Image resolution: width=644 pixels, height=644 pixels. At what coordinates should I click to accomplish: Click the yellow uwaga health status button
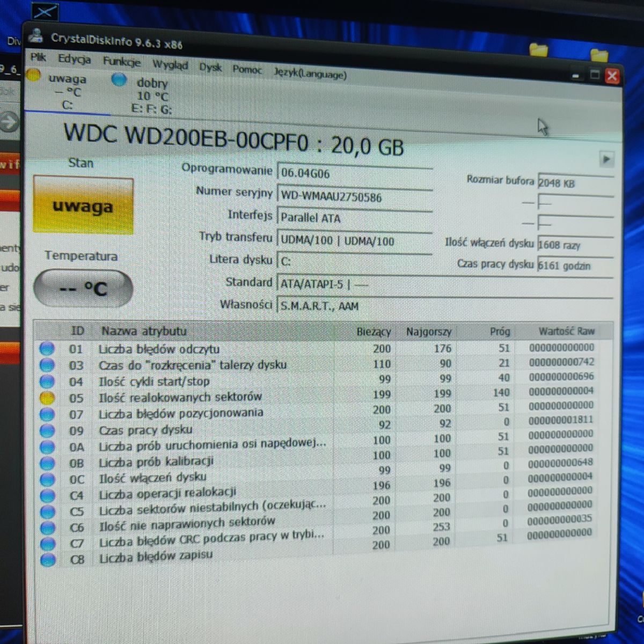[83, 206]
